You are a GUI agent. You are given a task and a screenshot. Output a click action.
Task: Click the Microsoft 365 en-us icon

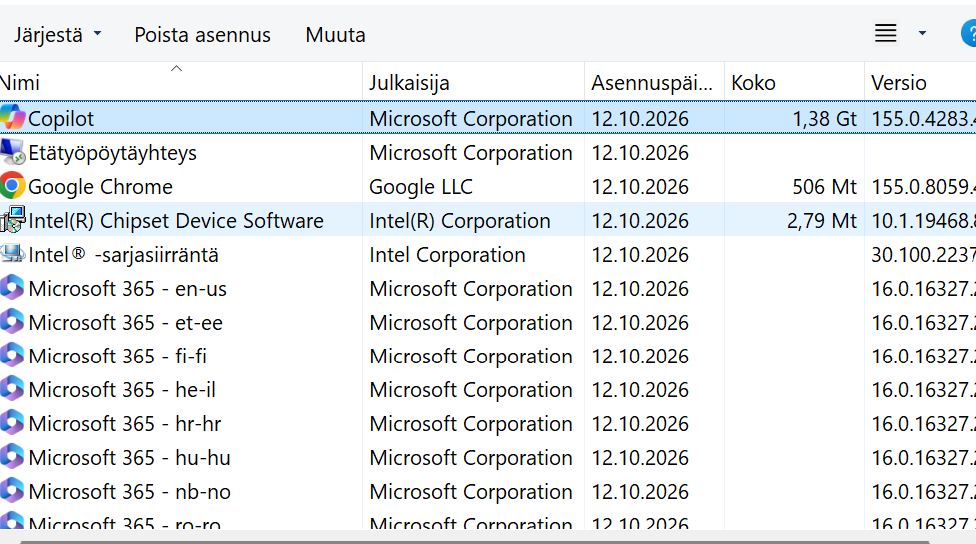[x=12, y=288]
